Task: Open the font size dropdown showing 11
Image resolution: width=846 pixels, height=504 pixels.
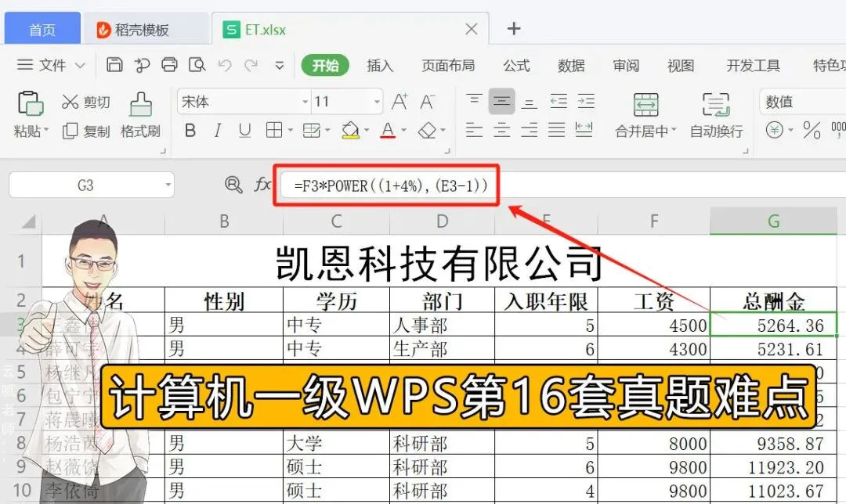Action: coord(377,101)
